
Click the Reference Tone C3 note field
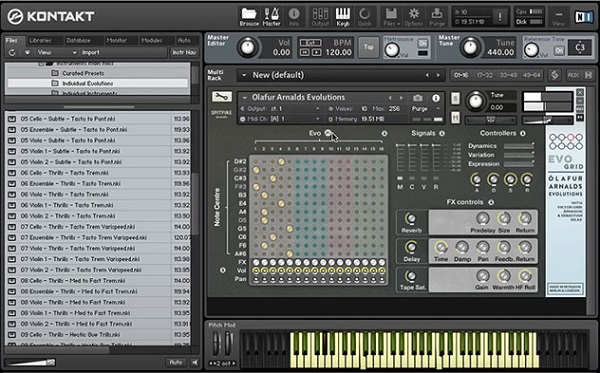(580, 47)
